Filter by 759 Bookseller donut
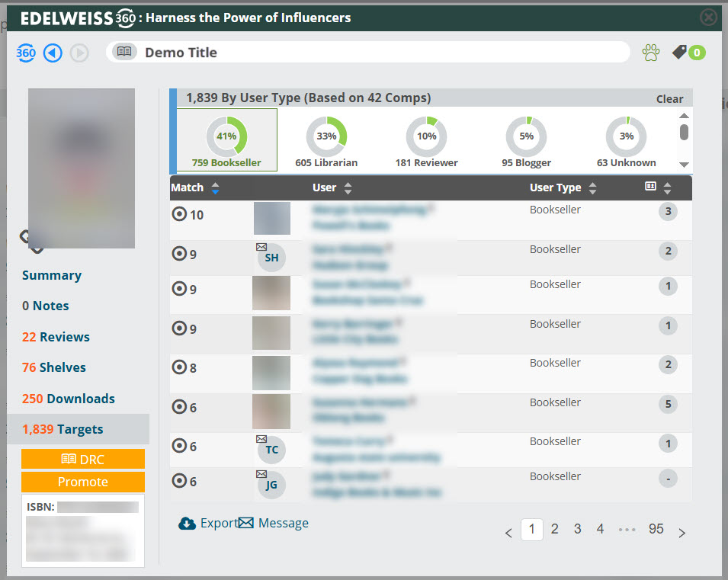Image resolution: width=728 pixels, height=580 pixels. point(226,140)
